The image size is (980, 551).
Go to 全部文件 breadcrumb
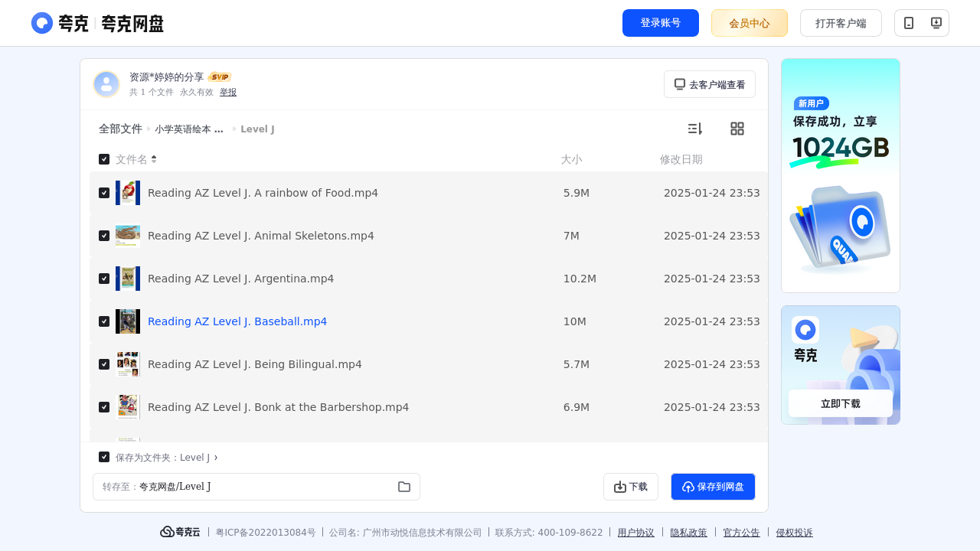click(120, 129)
